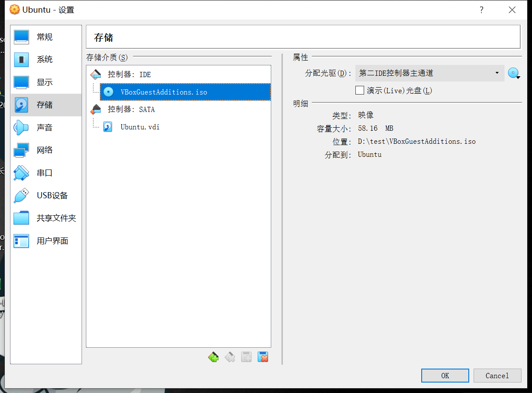The height and width of the screenshot is (393, 532).
Task: Dismiss changes via the Cancel button
Action: click(497, 375)
